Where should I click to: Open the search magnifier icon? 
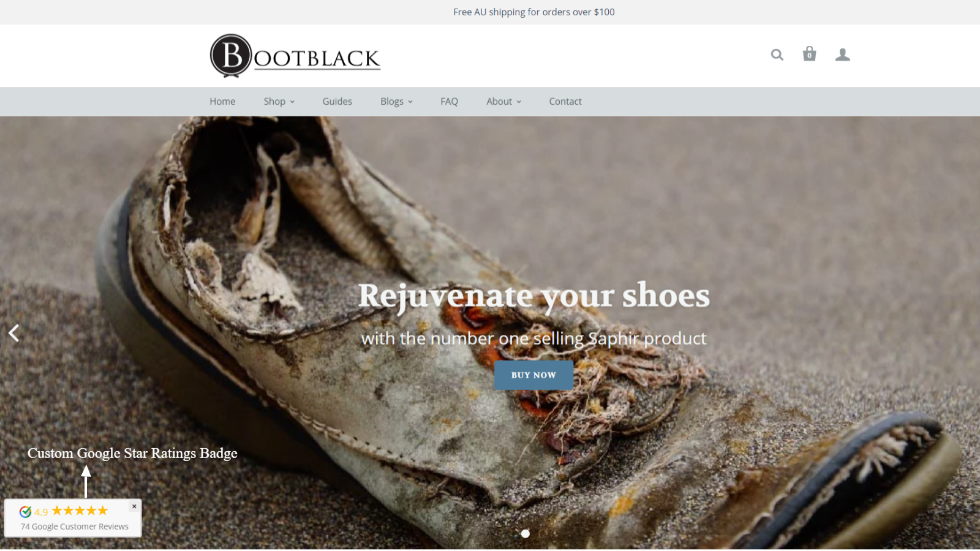(777, 55)
